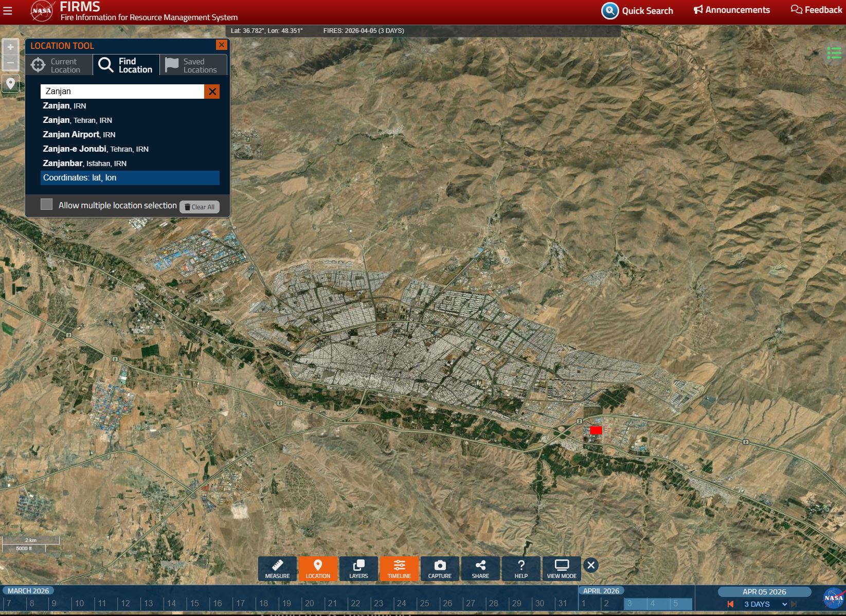
Task: Toggle the Timeline tool
Action: [399, 569]
